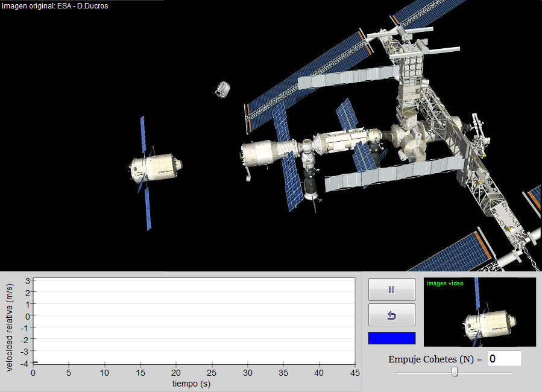Click the 'velocidad relativa (m/s)' axis label
Image resolution: width=542 pixels, height=392 pixels.
9,327
